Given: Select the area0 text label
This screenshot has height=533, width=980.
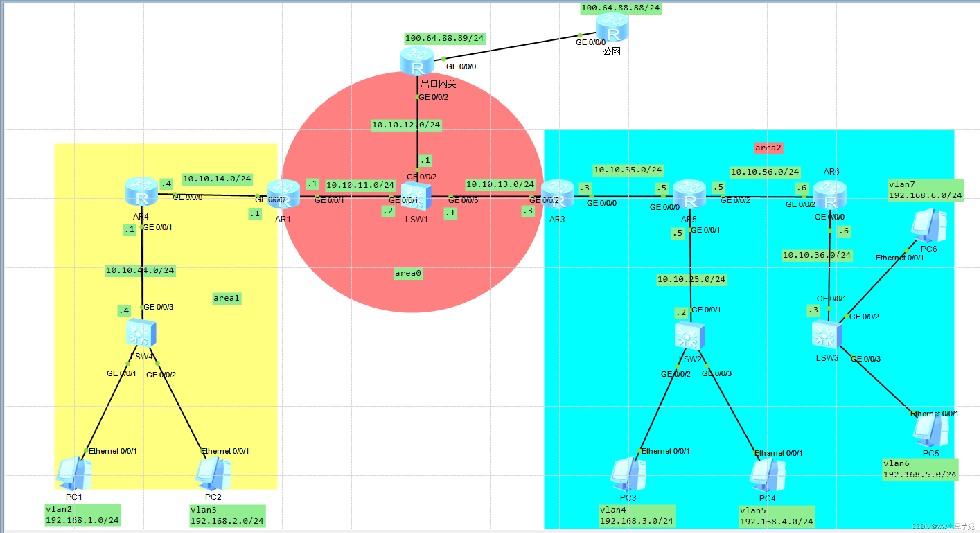Looking at the screenshot, I should pyautogui.click(x=408, y=273).
